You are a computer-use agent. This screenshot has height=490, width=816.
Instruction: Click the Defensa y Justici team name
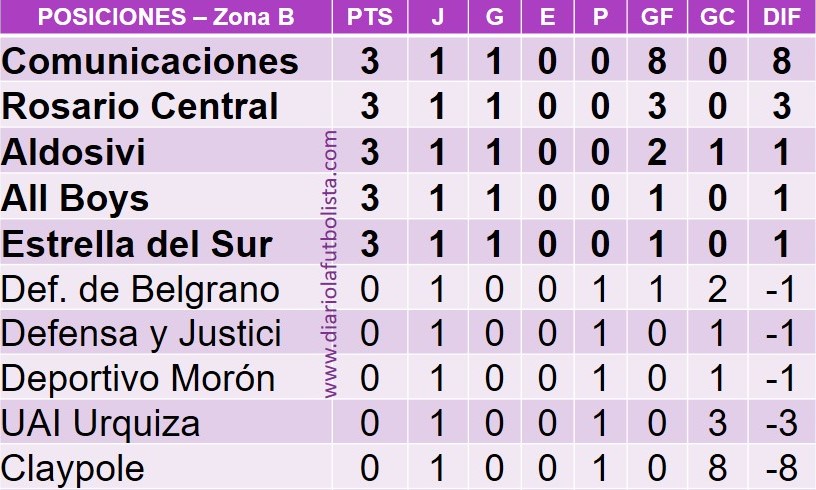point(141,333)
